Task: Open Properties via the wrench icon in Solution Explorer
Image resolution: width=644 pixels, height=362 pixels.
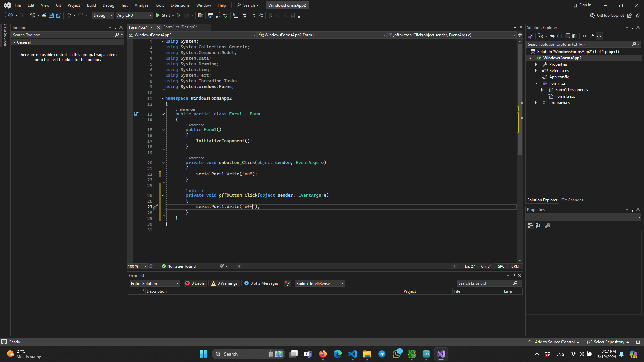Action: click(x=592, y=36)
